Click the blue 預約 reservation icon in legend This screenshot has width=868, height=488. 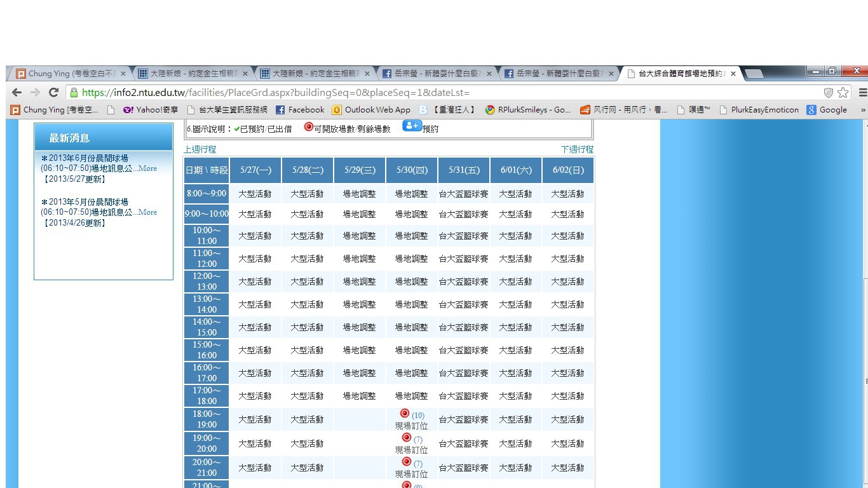click(x=412, y=126)
